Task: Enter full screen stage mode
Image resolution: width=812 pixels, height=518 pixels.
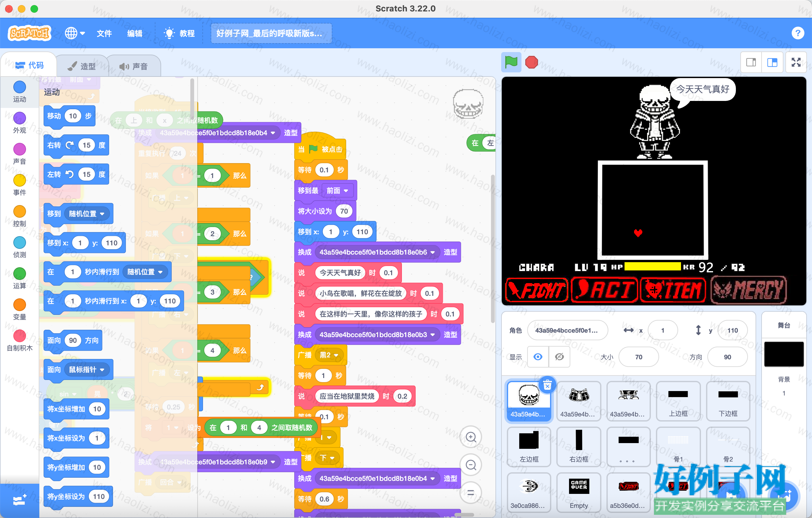Action: (796, 62)
